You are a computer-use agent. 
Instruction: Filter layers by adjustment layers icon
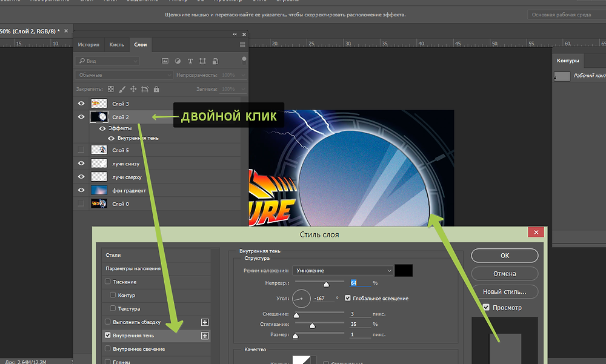pos(178,61)
